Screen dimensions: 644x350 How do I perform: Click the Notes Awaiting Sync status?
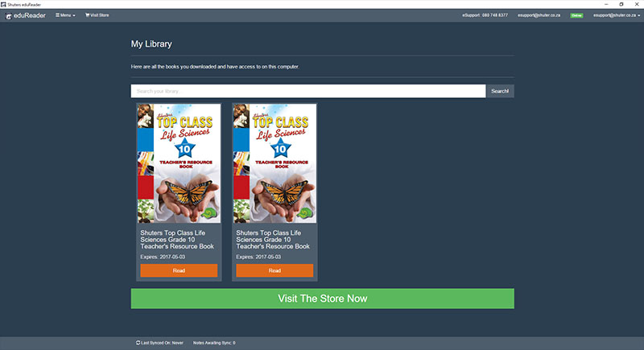tap(214, 343)
